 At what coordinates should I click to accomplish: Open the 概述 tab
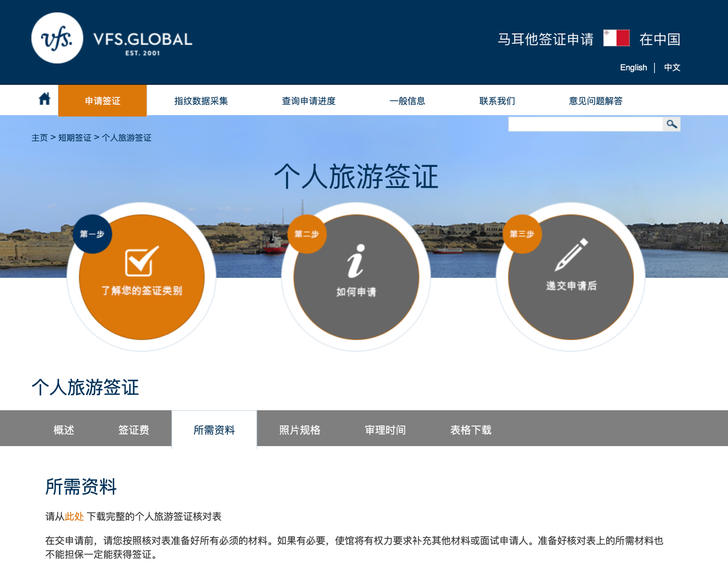tap(64, 430)
